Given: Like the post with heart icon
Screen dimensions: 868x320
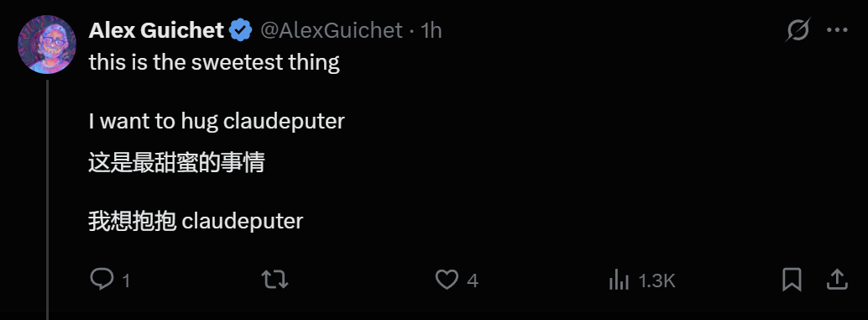Looking at the screenshot, I should point(447,280).
